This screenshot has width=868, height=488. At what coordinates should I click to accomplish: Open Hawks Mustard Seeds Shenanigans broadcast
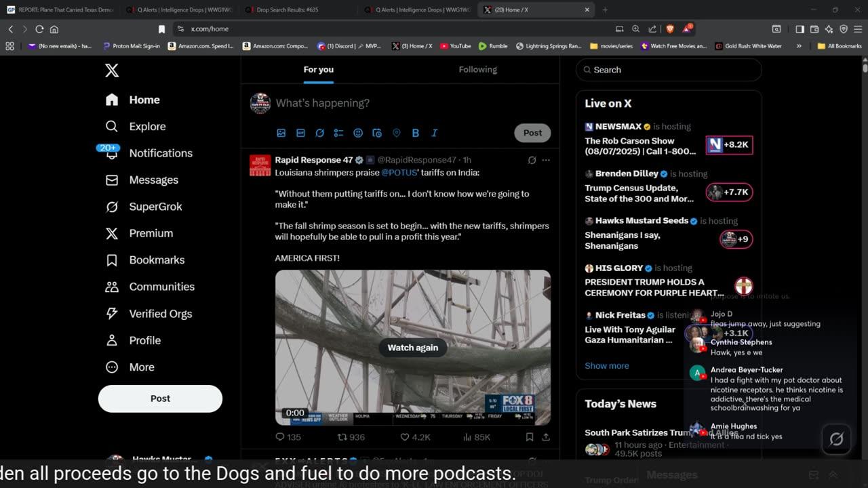coord(669,233)
